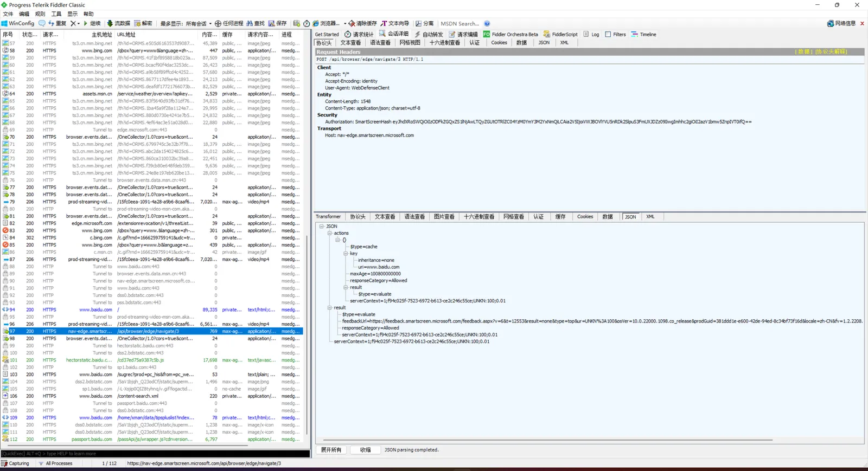Select the uri=www.baidu.com JSON node
The height and width of the screenshot is (471, 868).
379,267
